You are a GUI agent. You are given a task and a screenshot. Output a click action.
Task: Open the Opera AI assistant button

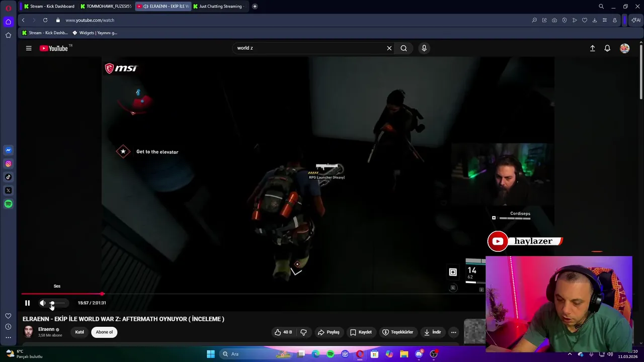pos(636,20)
